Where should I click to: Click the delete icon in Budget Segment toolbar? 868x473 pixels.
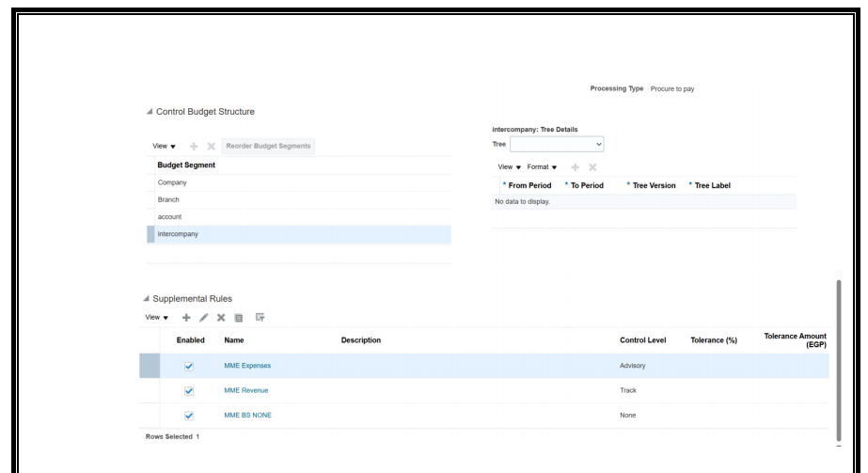pos(211,147)
